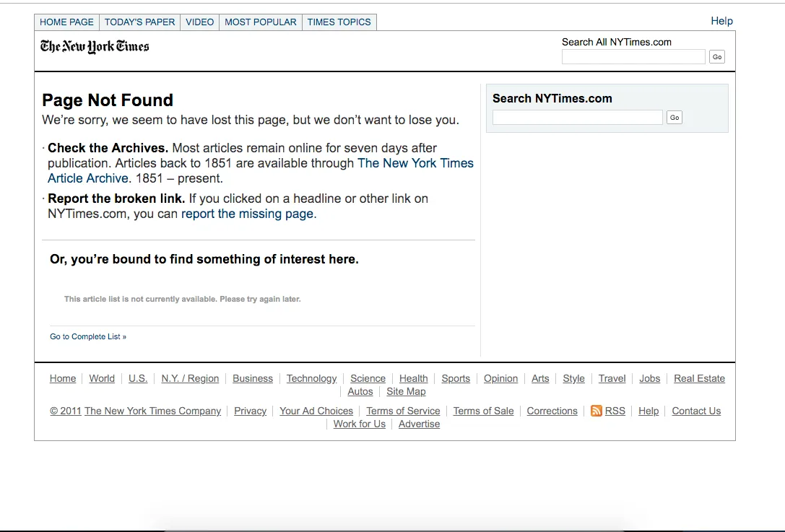Click 'This article list is not currently available' message
Image resolution: width=785 pixels, height=532 pixels.
182,299
